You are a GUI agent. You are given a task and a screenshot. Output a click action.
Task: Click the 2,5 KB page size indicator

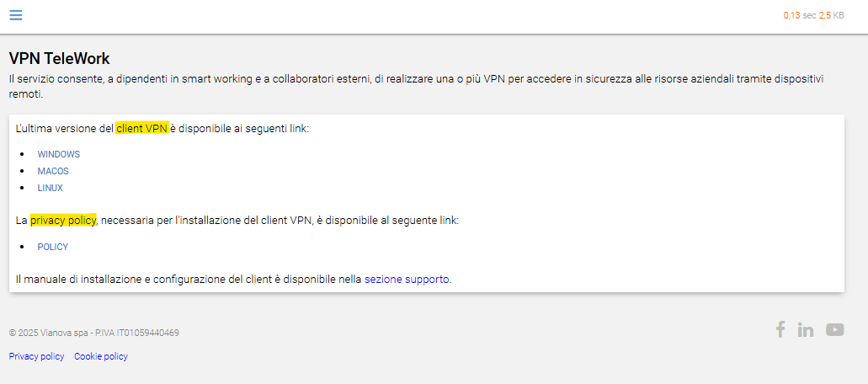point(832,16)
